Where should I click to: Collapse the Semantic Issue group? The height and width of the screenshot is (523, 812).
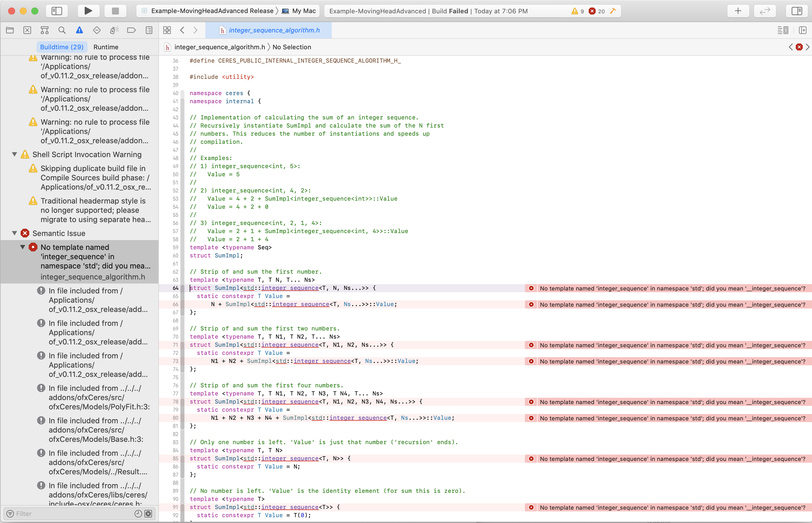click(14, 233)
